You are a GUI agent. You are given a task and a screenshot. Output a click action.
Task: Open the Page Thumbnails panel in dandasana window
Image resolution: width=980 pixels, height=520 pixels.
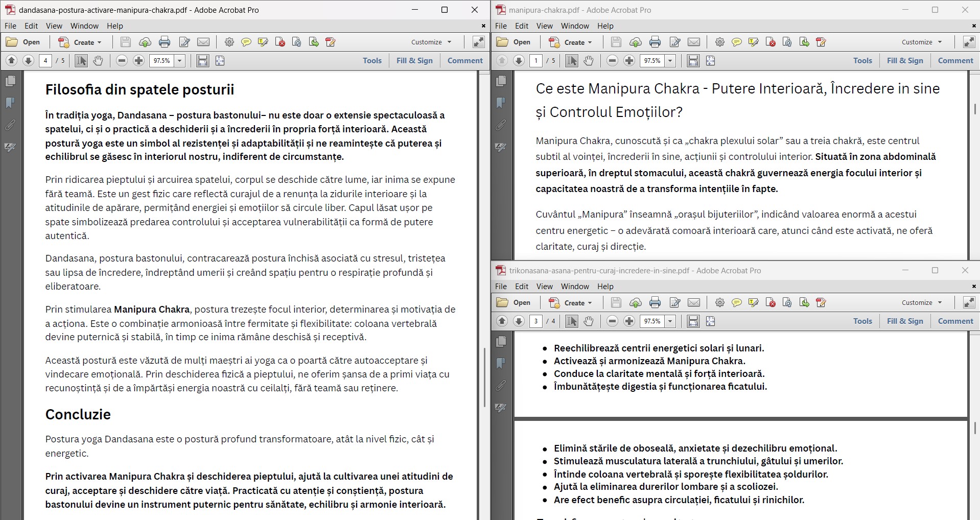tap(10, 81)
